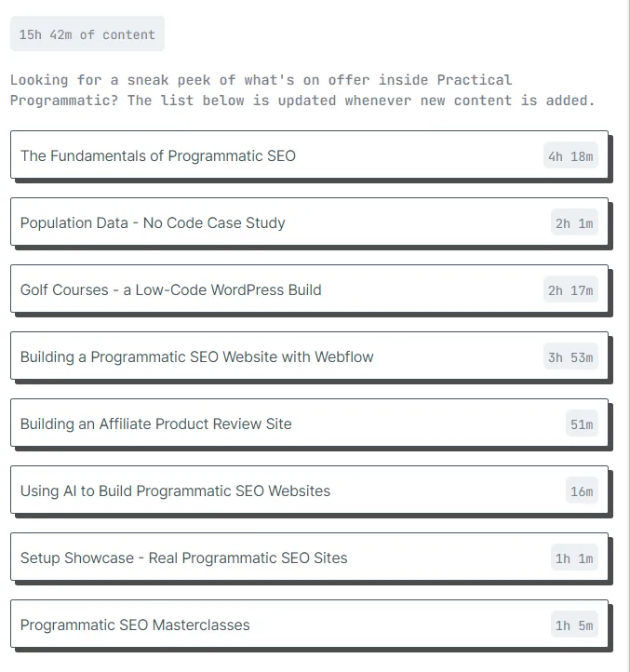
Task: Click the 1h 1m duration badge
Action: pos(574,558)
